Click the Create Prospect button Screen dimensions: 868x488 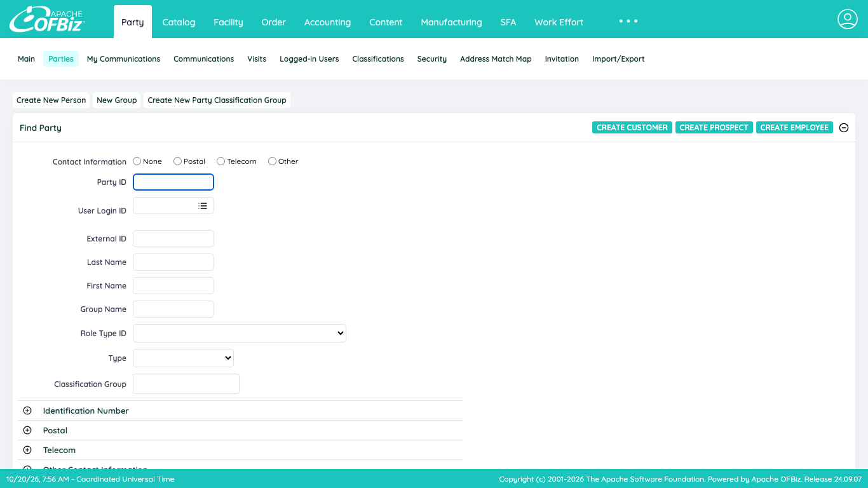[x=714, y=128]
